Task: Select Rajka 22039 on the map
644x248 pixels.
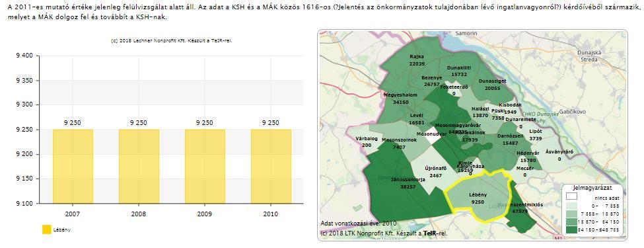Action: (417, 61)
